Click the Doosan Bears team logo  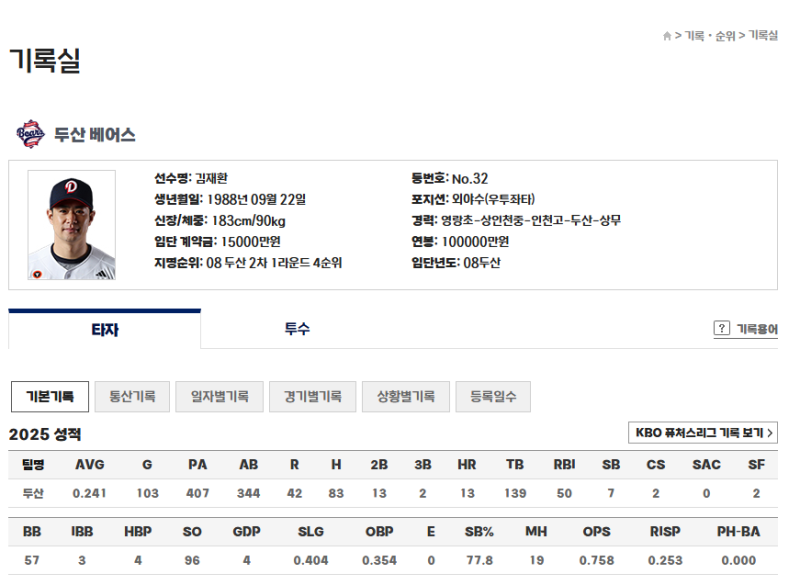click(x=30, y=134)
